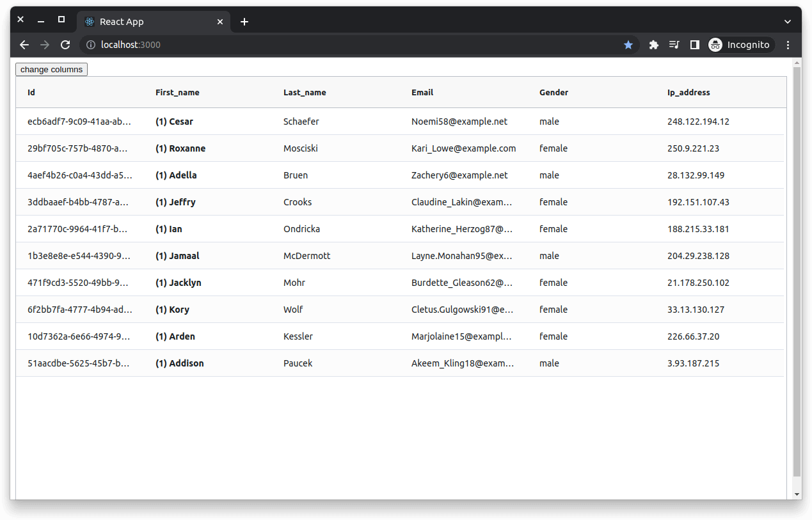Click the back navigation arrow

coord(24,45)
